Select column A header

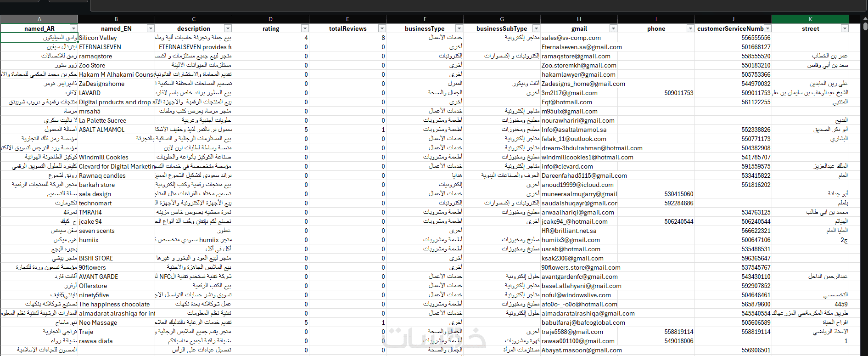[x=39, y=19]
